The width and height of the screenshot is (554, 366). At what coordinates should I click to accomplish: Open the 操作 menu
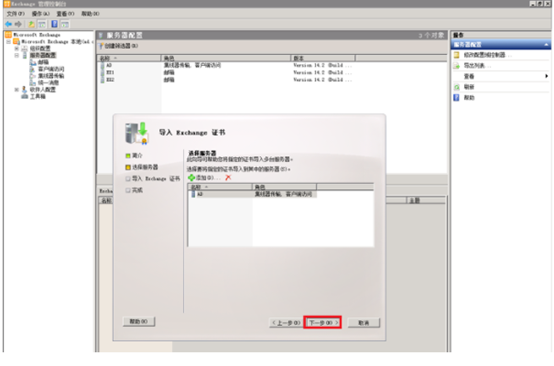41,14
